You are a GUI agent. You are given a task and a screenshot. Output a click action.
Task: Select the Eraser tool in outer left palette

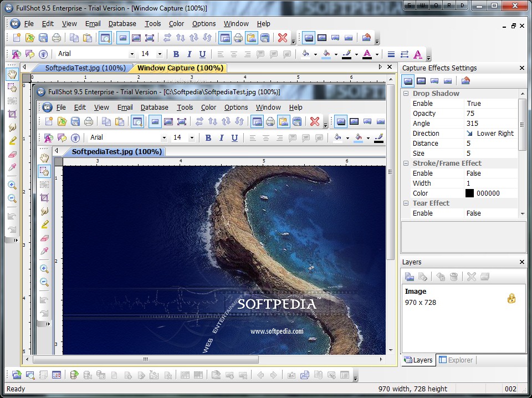pyautogui.click(x=12, y=155)
